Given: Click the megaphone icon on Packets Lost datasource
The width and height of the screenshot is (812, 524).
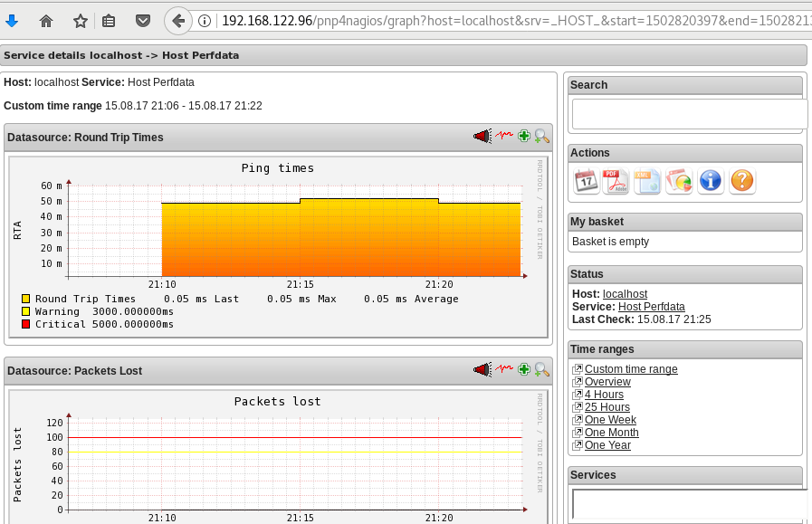Looking at the screenshot, I should point(482,369).
